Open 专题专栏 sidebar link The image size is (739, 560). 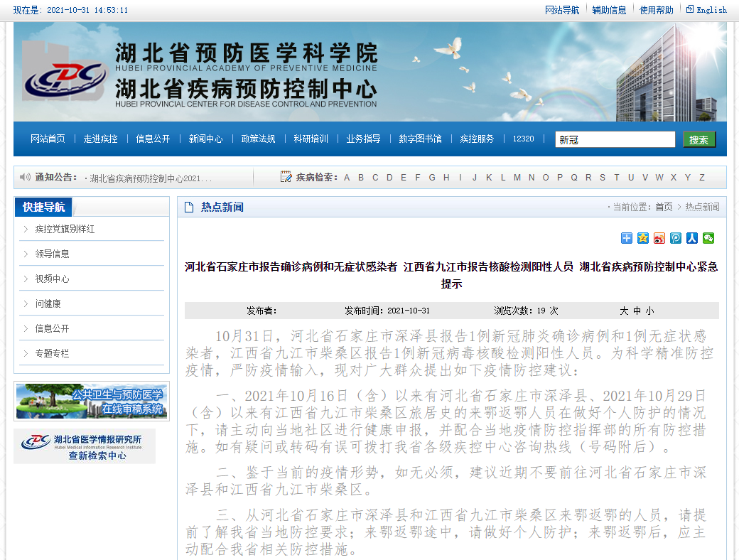click(52, 353)
